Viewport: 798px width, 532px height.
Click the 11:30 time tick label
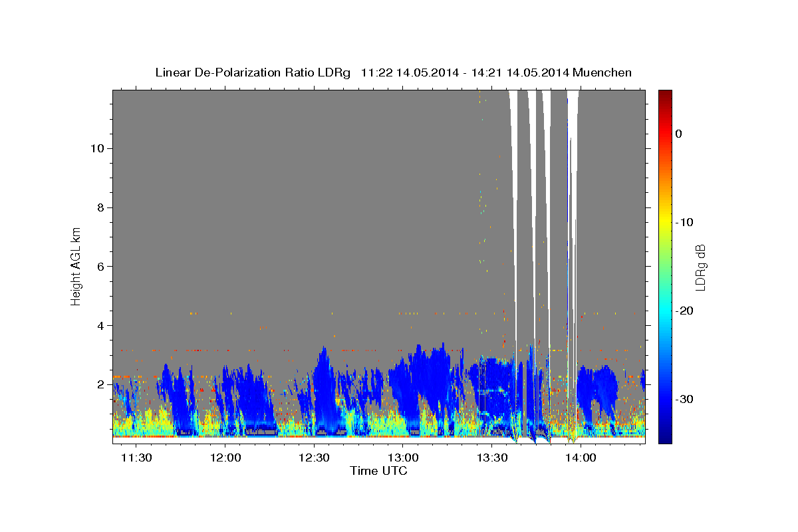click(x=136, y=458)
